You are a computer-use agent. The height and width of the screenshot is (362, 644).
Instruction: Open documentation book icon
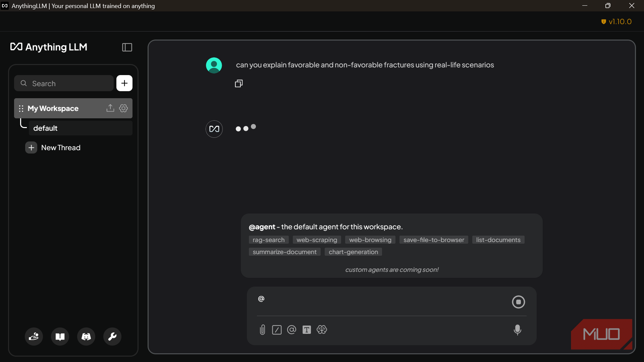tap(60, 337)
